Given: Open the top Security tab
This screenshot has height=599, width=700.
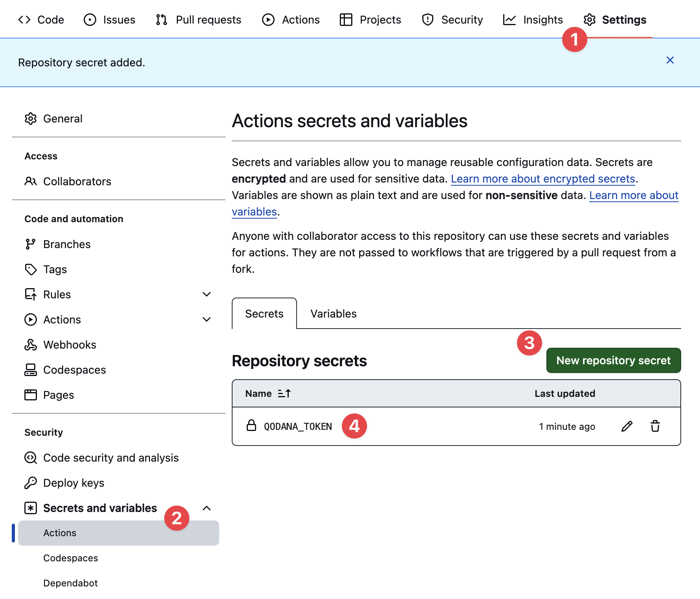Looking at the screenshot, I should point(452,20).
